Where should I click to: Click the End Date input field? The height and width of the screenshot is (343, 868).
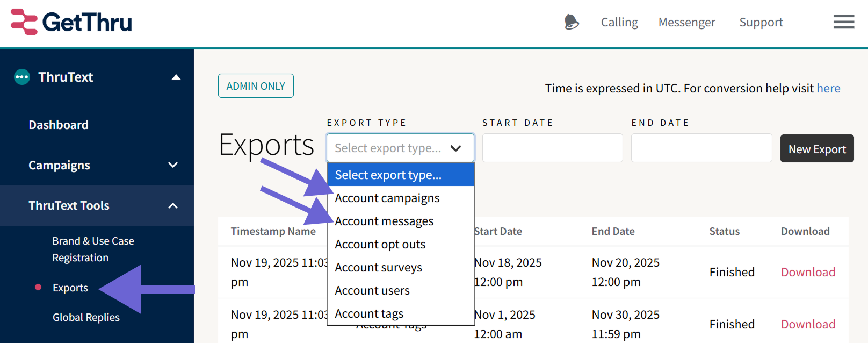(701, 148)
